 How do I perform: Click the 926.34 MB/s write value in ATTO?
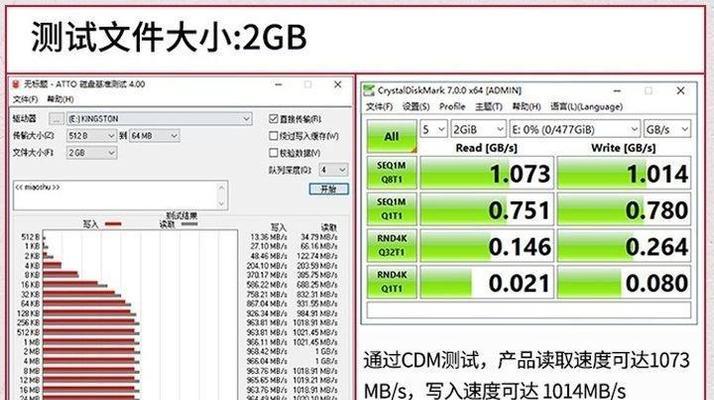[267, 313]
